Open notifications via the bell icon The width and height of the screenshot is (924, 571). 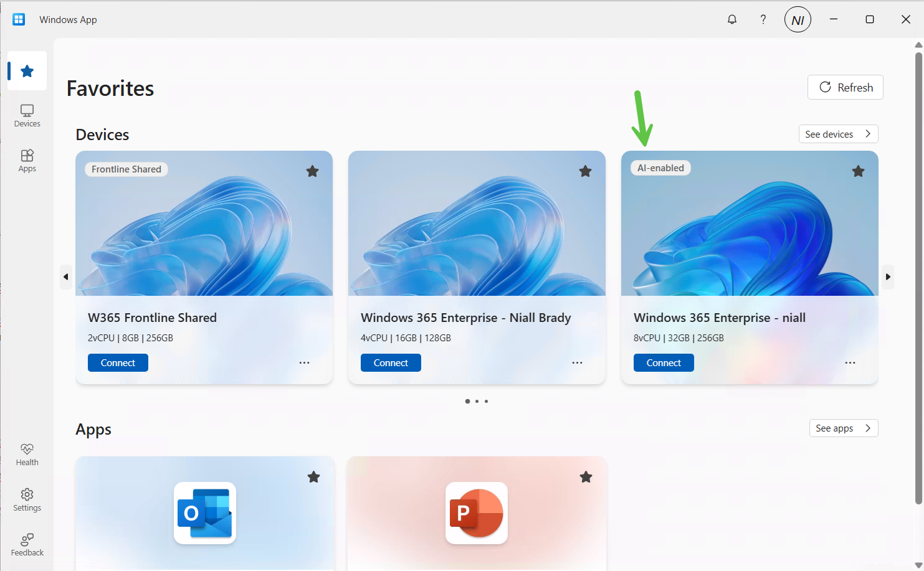pos(732,19)
